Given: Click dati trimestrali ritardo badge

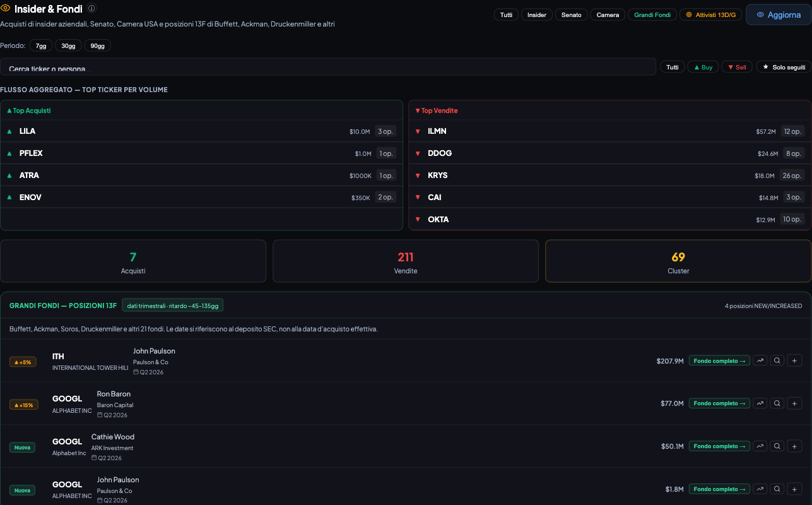Looking at the screenshot, I should tap(173, 306).
